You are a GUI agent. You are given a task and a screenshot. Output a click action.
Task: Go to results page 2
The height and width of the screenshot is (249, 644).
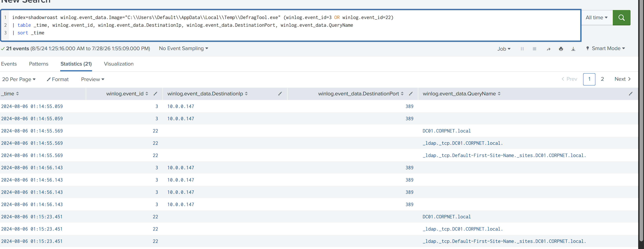tap(602, 79)
